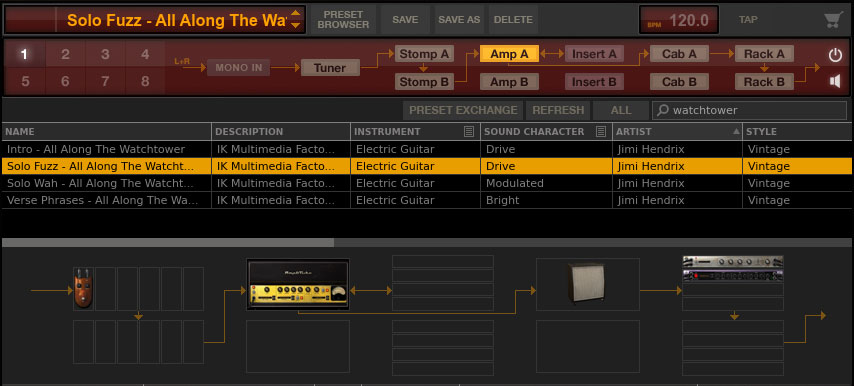
Task: Select the Insert B module
Action: click(x=594, y=82)
